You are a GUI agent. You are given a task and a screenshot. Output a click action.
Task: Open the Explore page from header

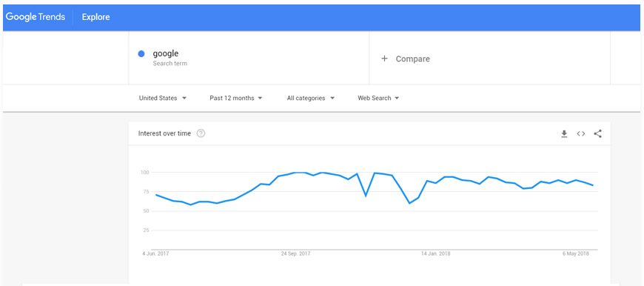coord(95,17)
